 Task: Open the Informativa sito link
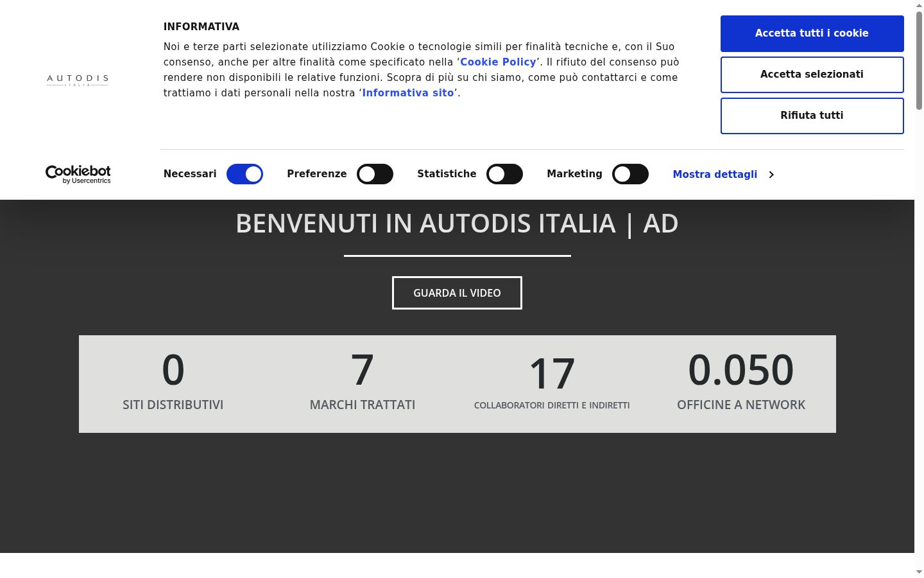(408, 92)
